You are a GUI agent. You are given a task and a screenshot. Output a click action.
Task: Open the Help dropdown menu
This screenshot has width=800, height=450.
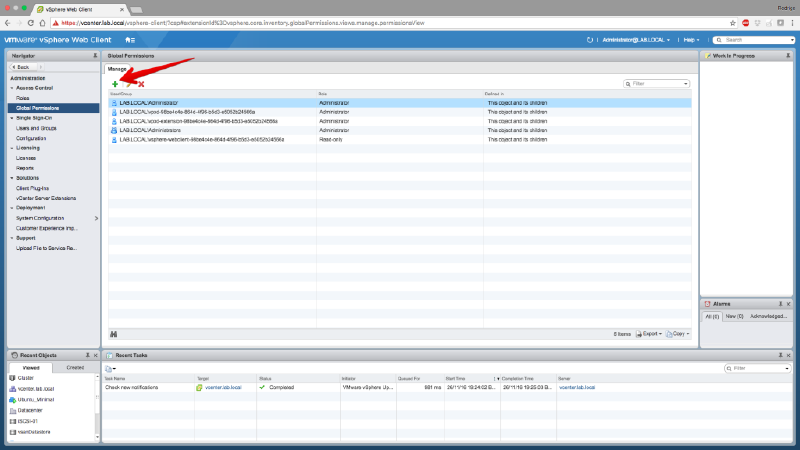[x=690, y=39]
